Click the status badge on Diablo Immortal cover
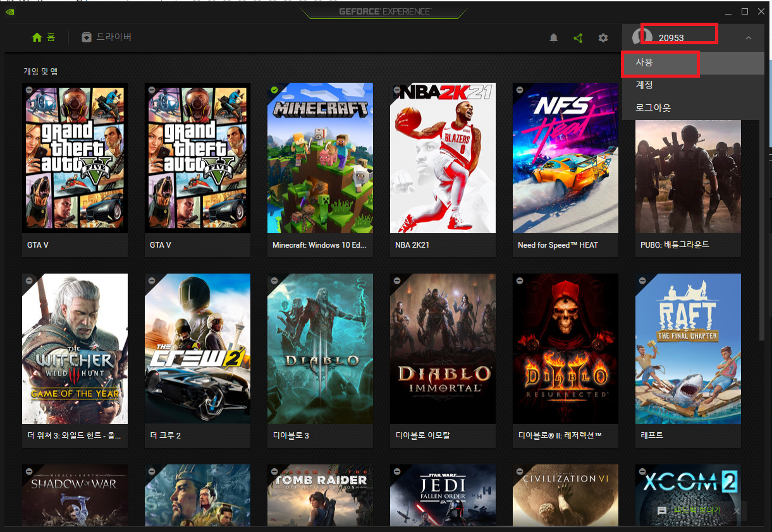 point(397,281)
